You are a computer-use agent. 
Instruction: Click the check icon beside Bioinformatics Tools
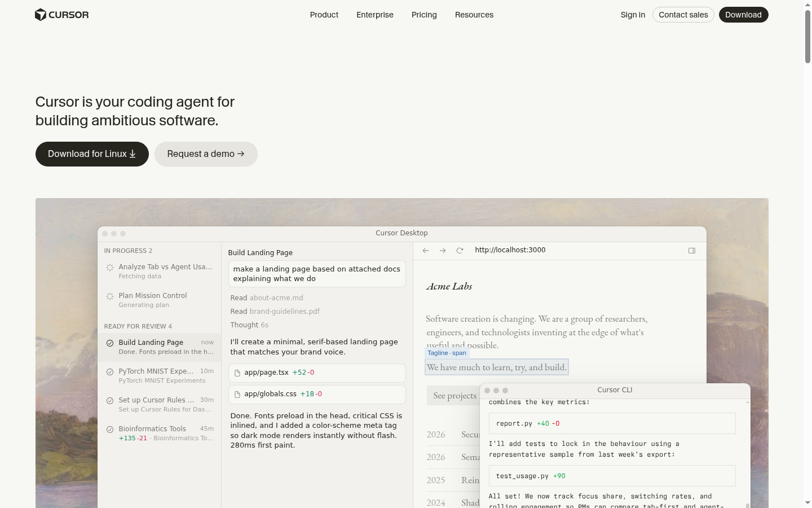[110, 429]
